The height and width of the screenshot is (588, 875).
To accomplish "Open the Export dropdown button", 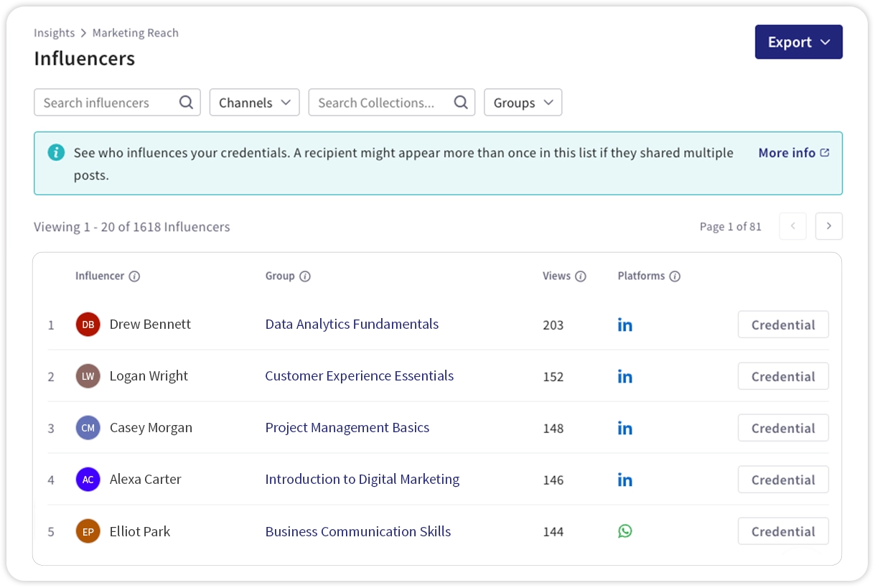I will click(x=798, y=42).
